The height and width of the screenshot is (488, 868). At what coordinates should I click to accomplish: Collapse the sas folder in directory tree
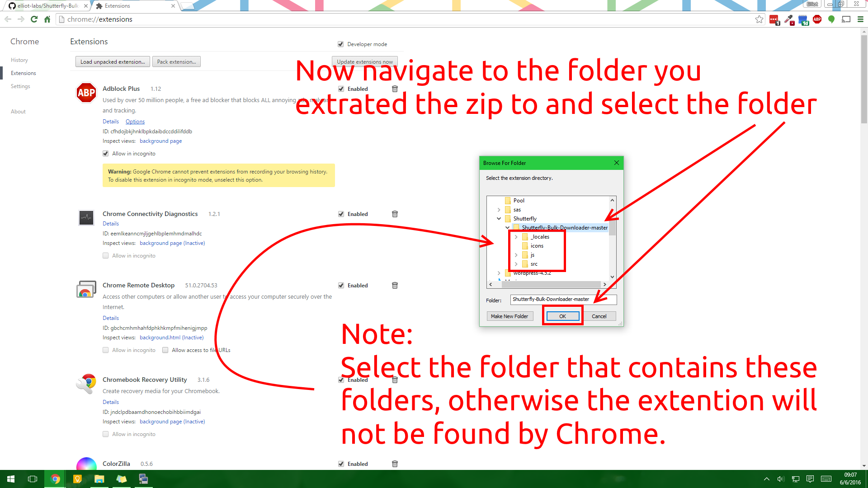click(x=498, y=209)
